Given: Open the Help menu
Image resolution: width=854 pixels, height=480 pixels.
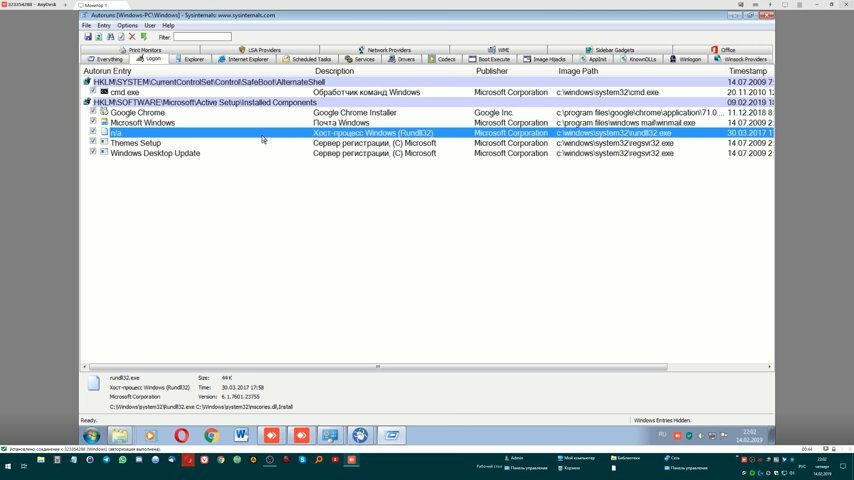Looking at the screenshot, I should (168, 26).
